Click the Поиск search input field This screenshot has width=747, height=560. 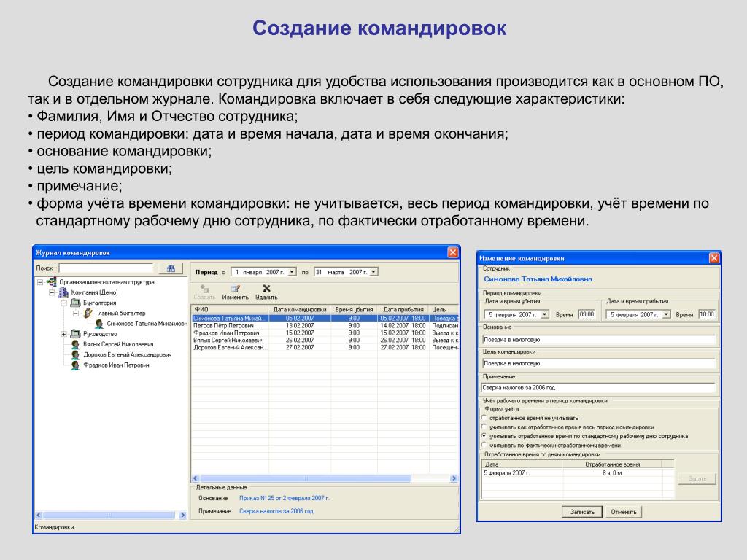[106, 268]
